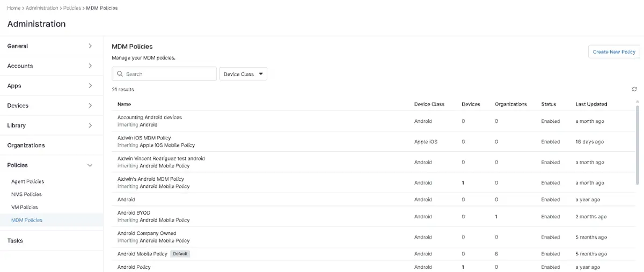Open Aldwin Vincent Rodriguez test android policy

(161, 159)
